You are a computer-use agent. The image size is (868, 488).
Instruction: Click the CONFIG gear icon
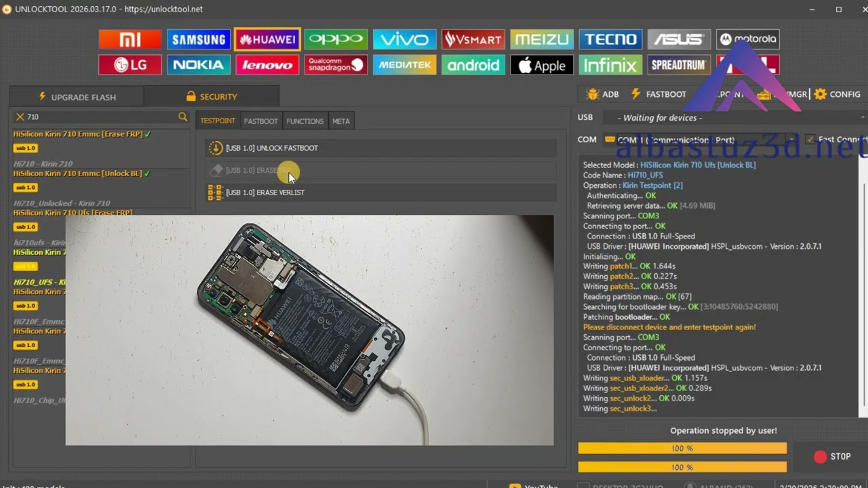[x=821, y=94]
